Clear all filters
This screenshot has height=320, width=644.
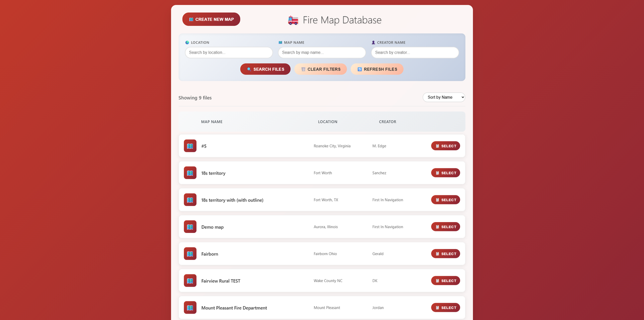(x=320, y=69)
